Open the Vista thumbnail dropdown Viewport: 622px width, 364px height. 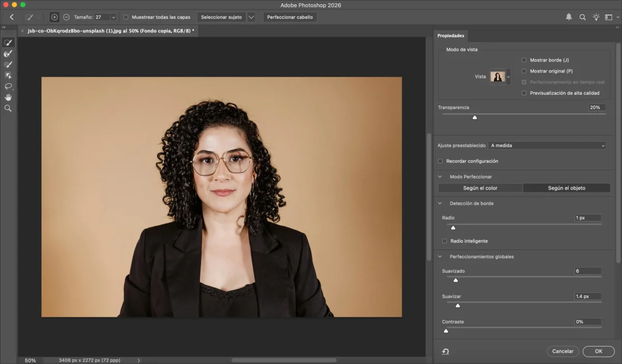click(508, 77)
